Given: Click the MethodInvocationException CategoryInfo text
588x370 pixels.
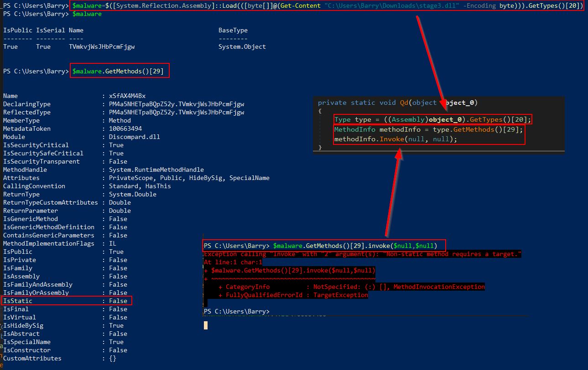Looking at the screenshot, I should 439,287.
